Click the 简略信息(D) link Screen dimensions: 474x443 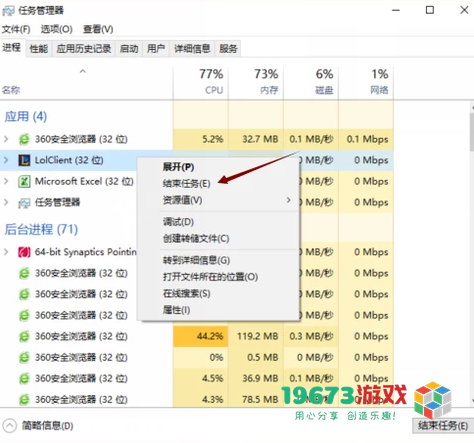point(48,426)
